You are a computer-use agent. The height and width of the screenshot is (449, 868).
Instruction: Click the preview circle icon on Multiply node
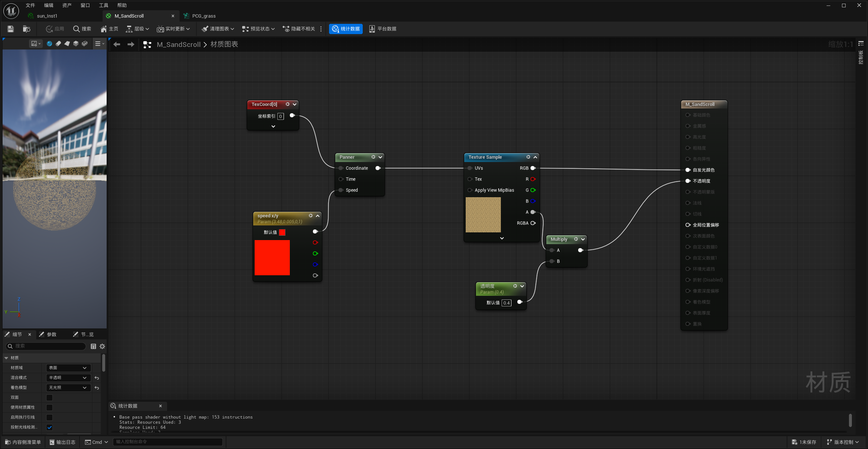[576, 239]
